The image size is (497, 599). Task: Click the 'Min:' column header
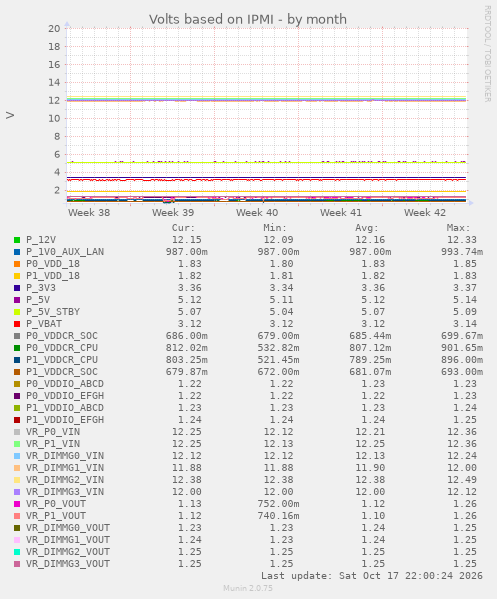pos(275,228)
